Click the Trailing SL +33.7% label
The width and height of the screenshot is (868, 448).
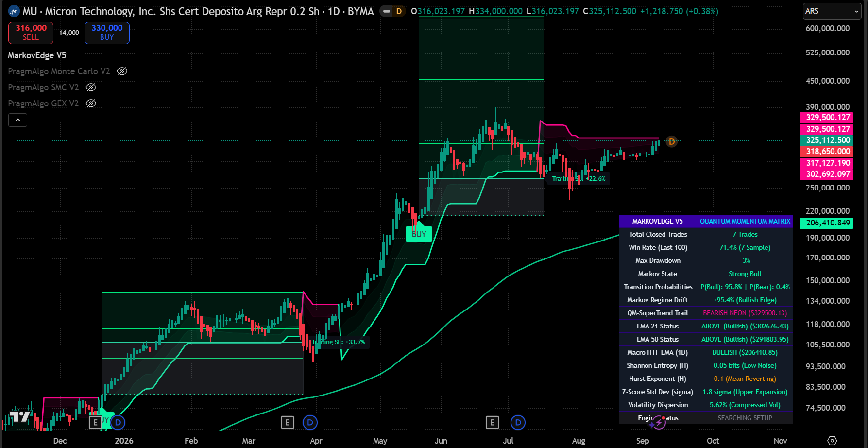(339, 342)
